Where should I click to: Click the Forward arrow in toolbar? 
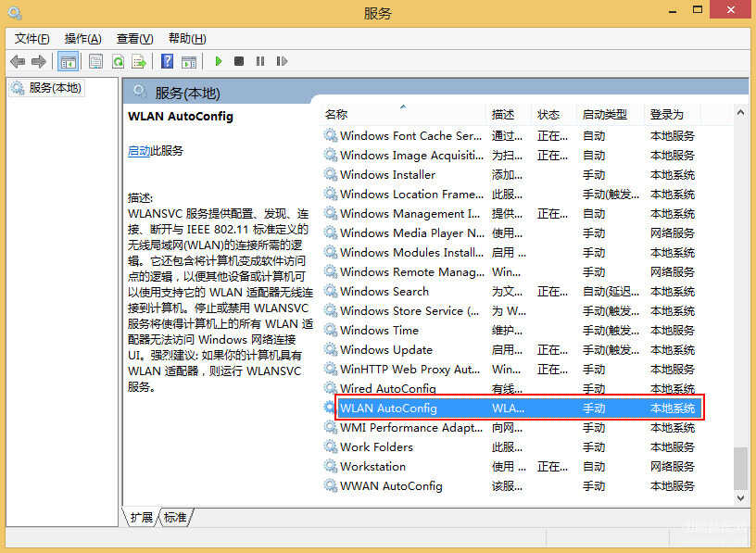[x=38, y=62]
